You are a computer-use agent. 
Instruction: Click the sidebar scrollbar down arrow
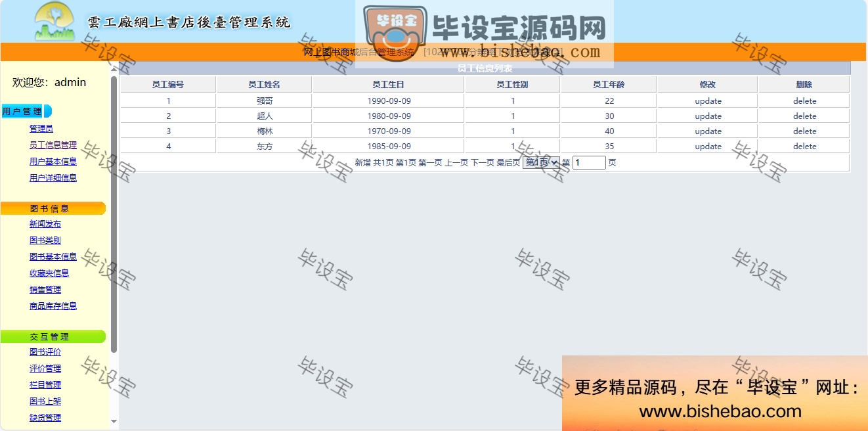114,420
